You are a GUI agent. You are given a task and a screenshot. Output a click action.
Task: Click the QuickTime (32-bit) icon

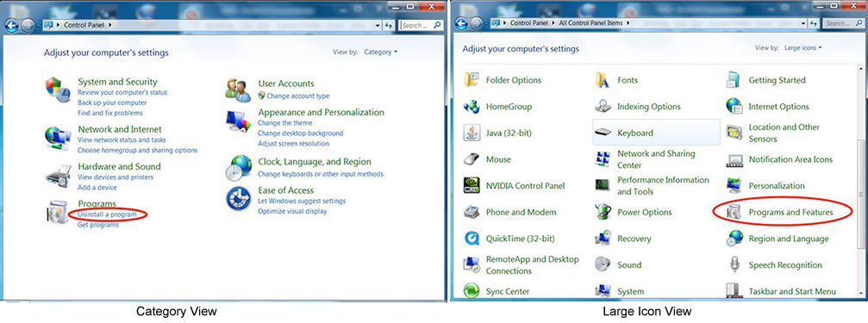coord(471,239)
